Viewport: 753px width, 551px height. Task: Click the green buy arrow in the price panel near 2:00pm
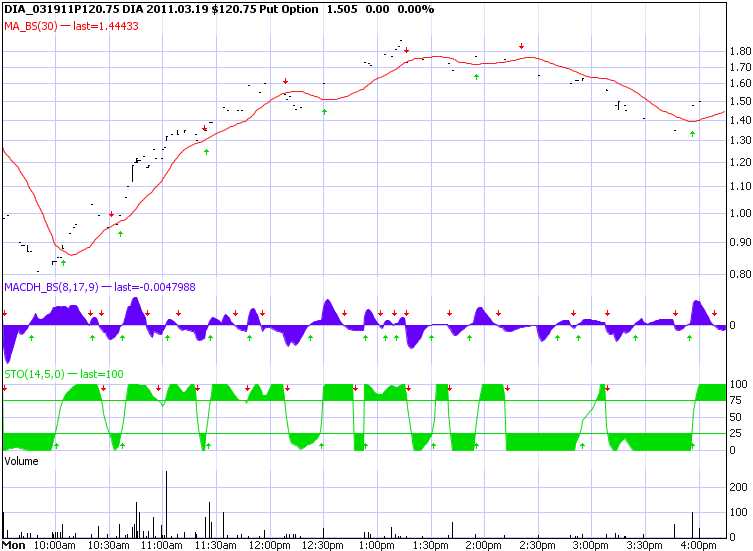[477, 76]
